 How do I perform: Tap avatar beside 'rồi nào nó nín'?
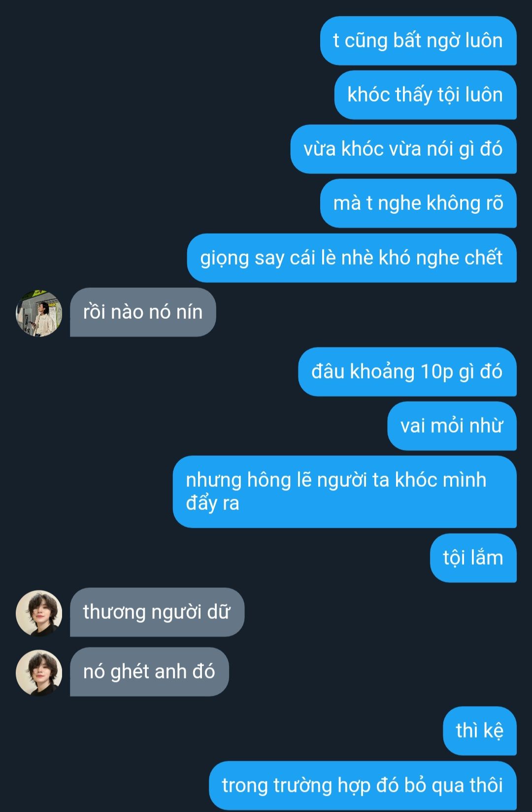click(39, 313)
